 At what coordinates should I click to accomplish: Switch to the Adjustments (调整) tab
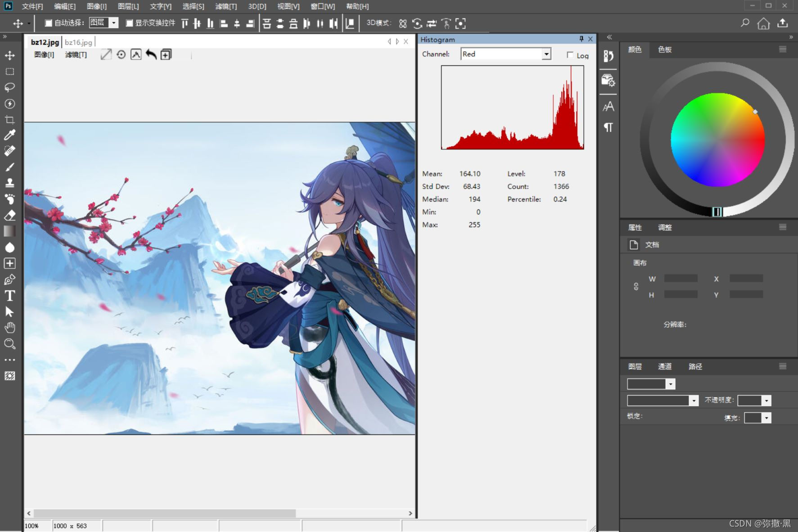pyautogui.click(x=665, y=227)
